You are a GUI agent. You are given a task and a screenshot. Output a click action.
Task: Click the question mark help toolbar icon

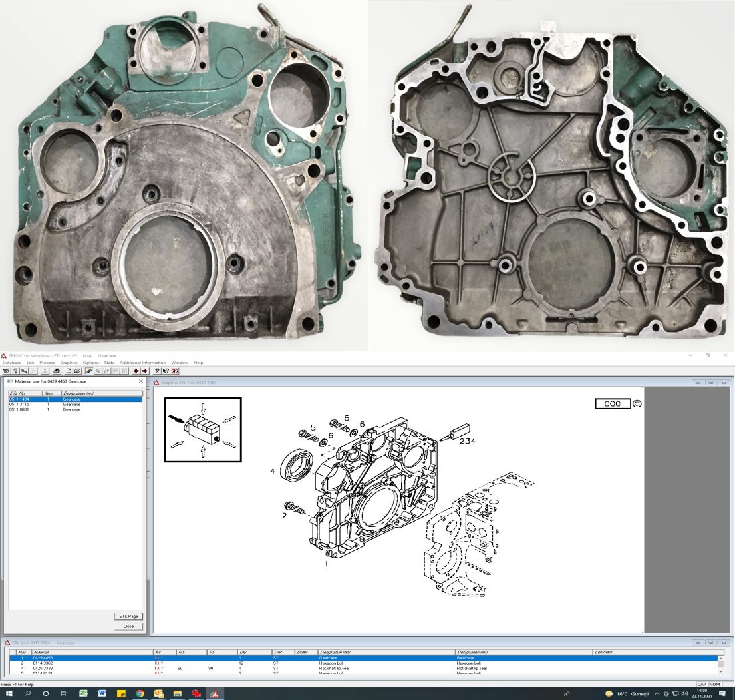[157, 371]
